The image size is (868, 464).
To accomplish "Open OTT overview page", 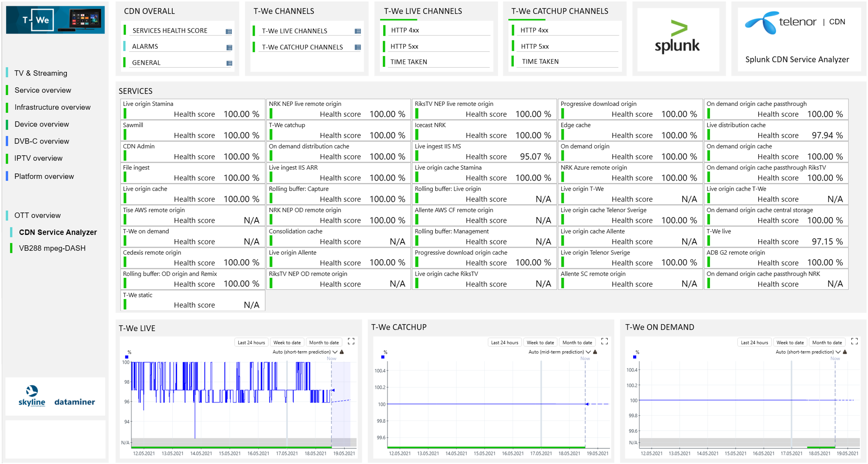I will point(37,215).
